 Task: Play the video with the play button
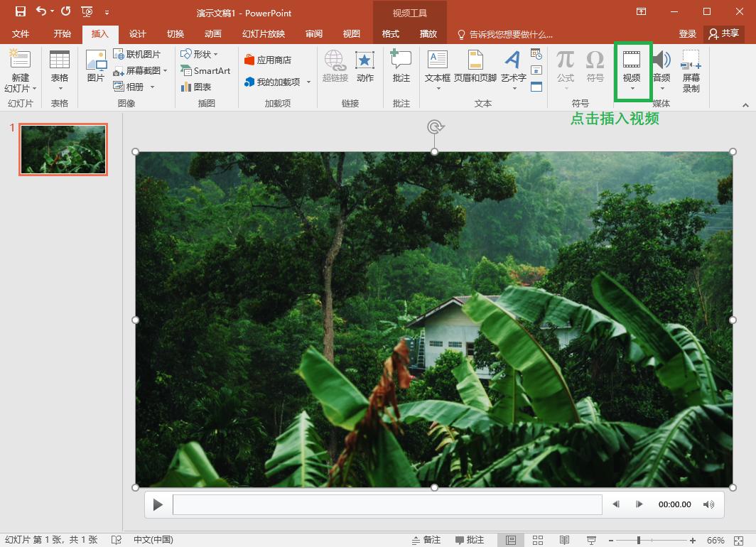point(158,504)
